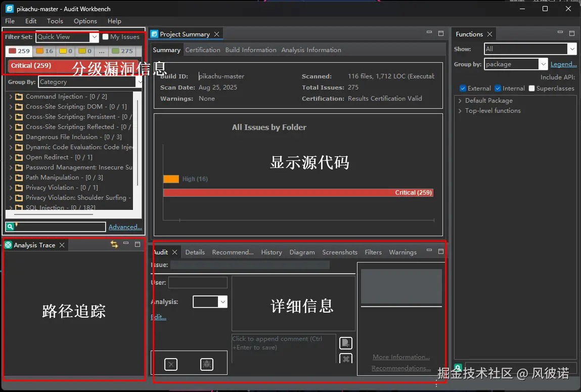Click the append comment text box
Image resolution: width=581 pixels, height=392 pixels.
tap(284, 349)
